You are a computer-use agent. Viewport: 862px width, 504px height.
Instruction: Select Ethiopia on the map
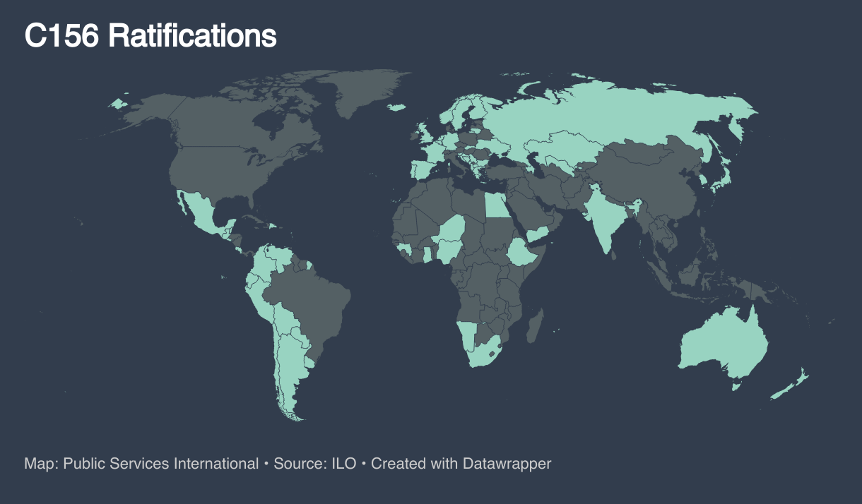[x=526, y=252]
